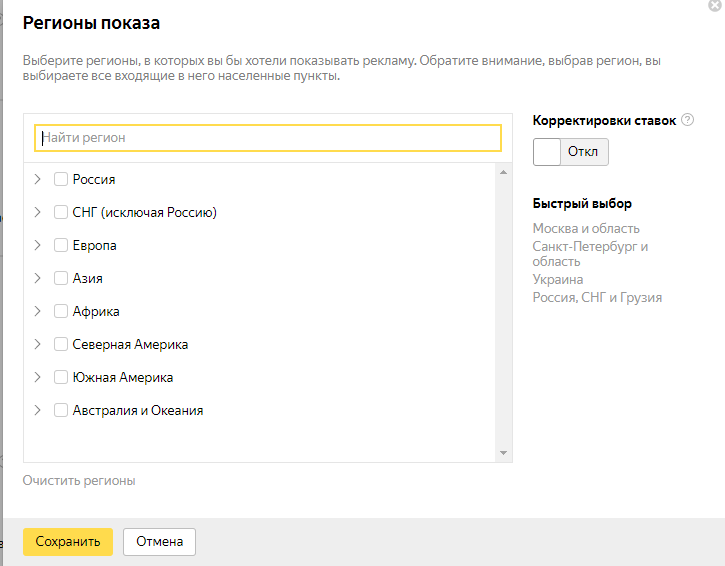Tick the Азия region checkbox
The height and width of the screenshot is (566, 725).
pyautogui.click(x=61, y=278)
